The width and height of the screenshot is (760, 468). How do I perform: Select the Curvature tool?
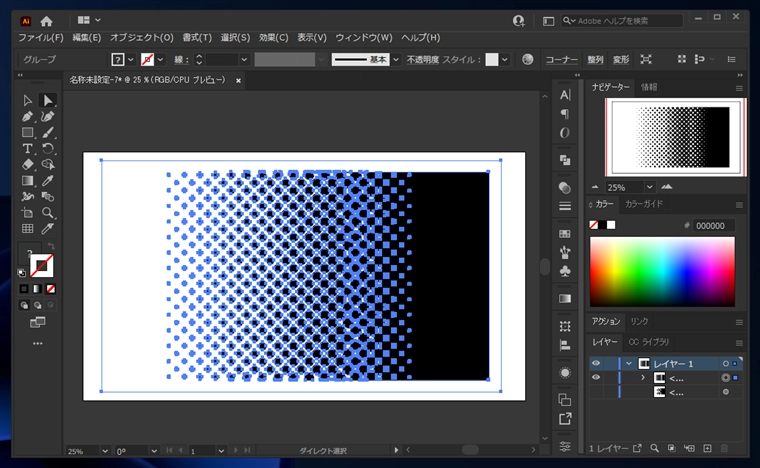coord(48,116)
